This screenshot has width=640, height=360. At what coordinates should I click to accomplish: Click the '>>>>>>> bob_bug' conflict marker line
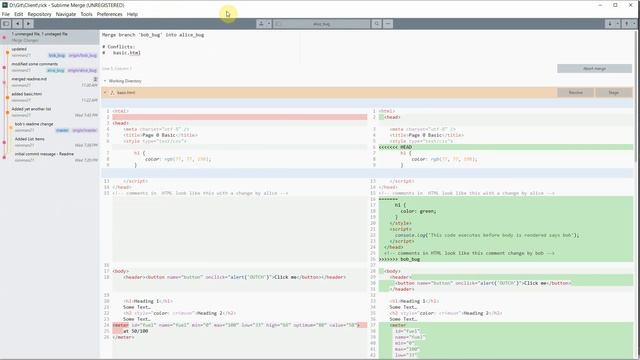(506, 259)
